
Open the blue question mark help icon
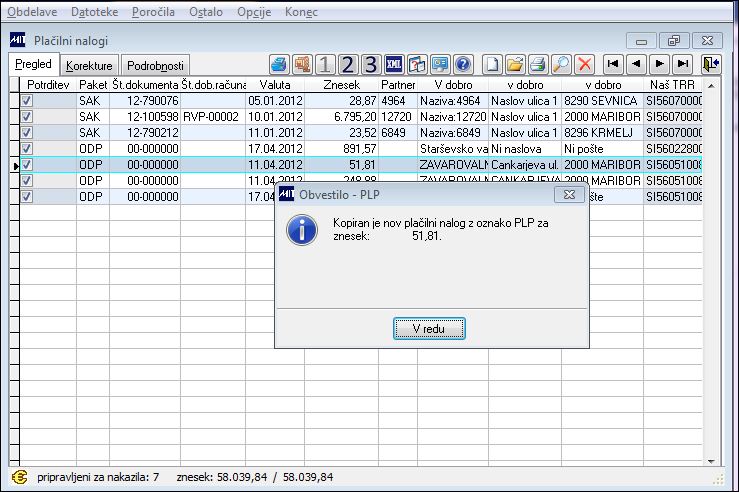click(463, 64)
